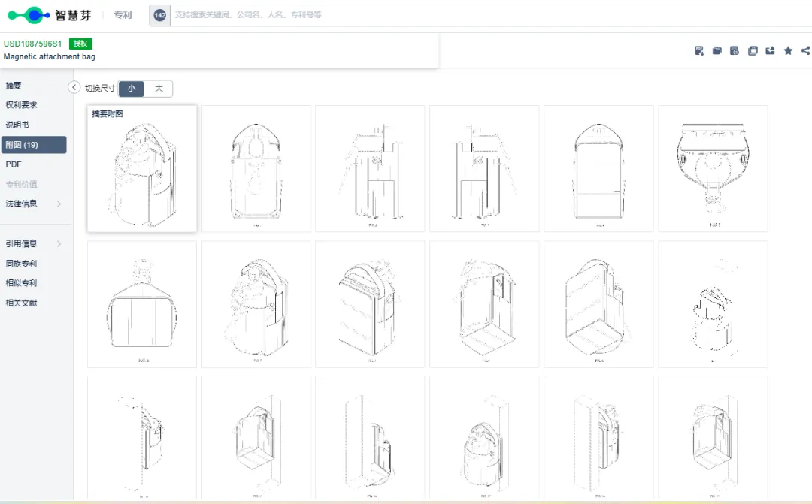Switch thumbnail size to 小
Image resolution: width=812 pixels, height=504 pixels.
[x=132, y=89]
